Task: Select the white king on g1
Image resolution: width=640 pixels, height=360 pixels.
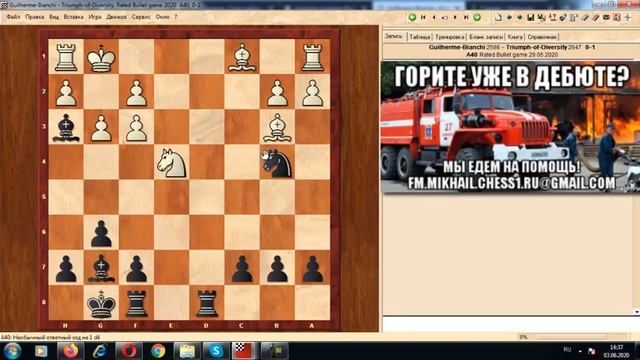Action: [x=101, y=57]
